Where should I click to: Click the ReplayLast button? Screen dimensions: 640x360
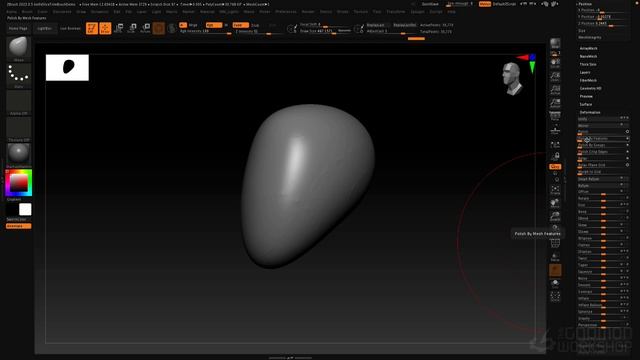[375, 25]
